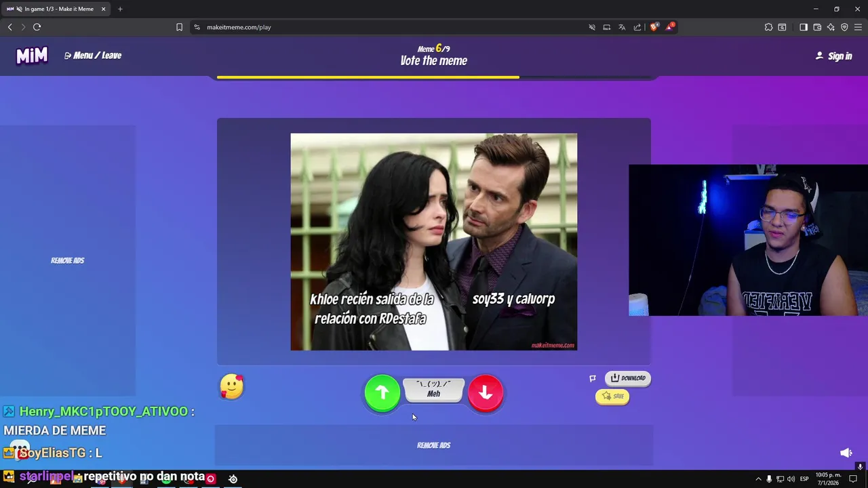
Task: Toggle game sound with the speaker icon
Action: (846, 453)
